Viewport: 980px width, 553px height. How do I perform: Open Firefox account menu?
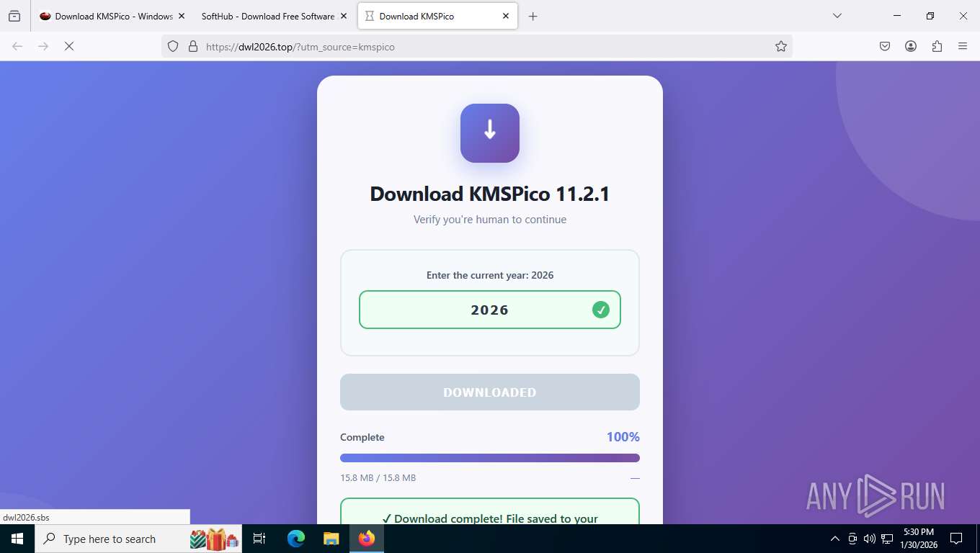(x=911, y=46)
